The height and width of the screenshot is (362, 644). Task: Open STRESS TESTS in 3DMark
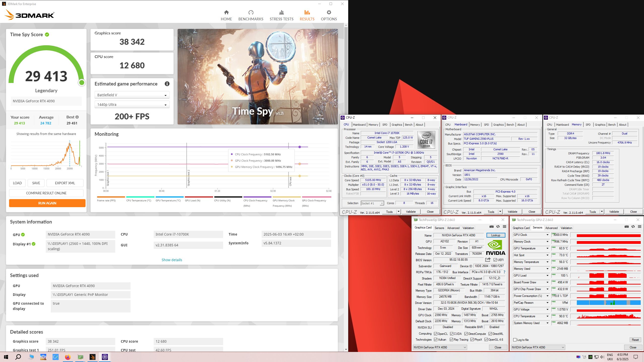(281, 16)
